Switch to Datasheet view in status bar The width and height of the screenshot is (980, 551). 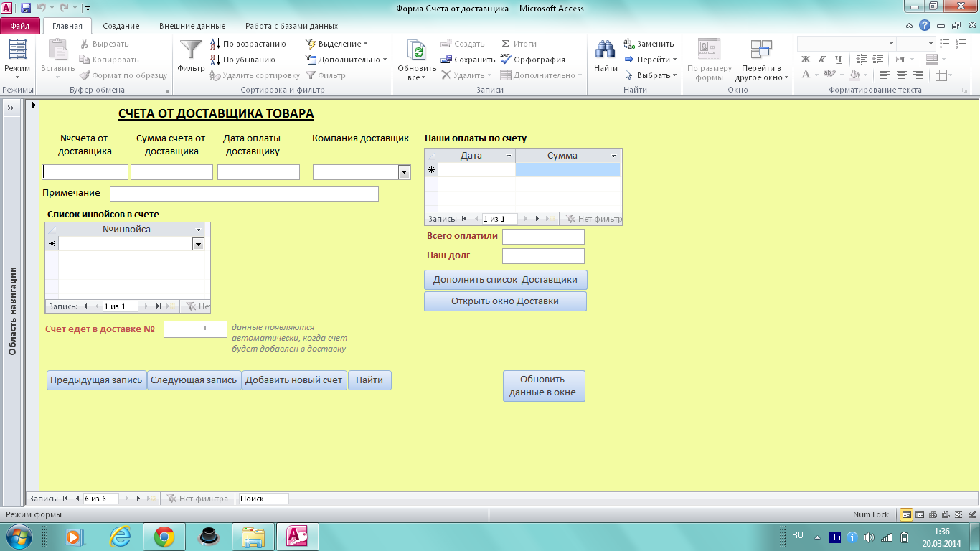coord(920,514)
